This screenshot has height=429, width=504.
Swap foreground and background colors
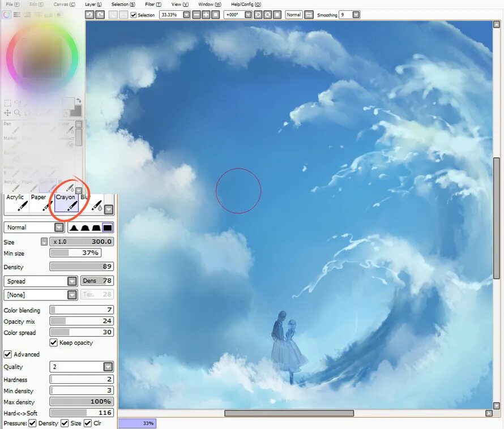(x=78, y=101)
